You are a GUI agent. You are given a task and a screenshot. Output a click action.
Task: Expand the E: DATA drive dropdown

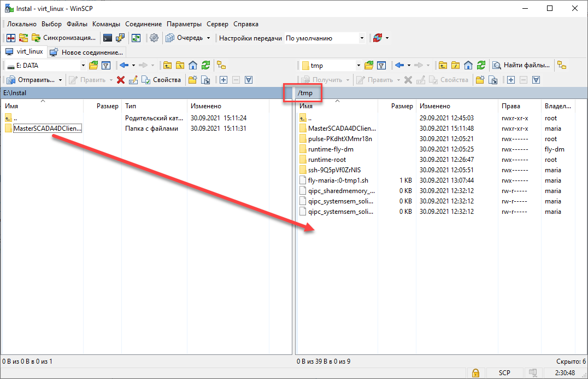(x=83, y=66)
